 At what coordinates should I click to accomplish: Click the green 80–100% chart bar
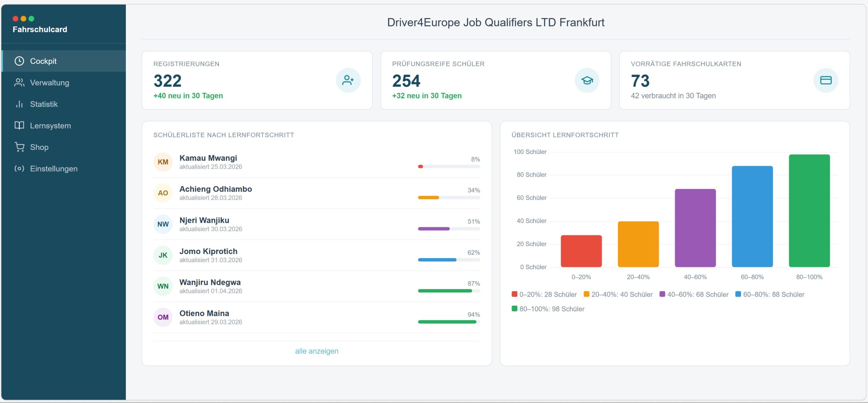point(809,210)
